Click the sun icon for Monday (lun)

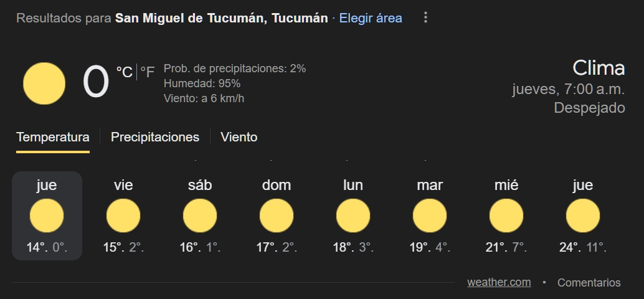point(353,216)
